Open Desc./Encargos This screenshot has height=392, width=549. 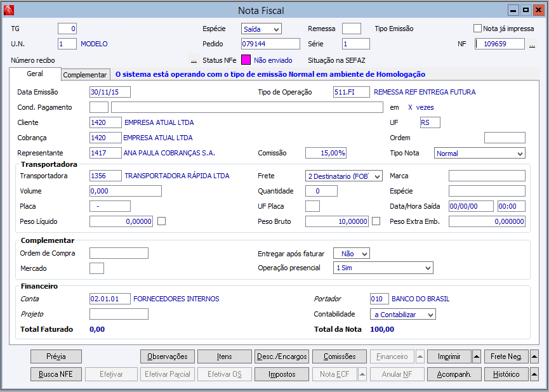click(x=282, y=356)
